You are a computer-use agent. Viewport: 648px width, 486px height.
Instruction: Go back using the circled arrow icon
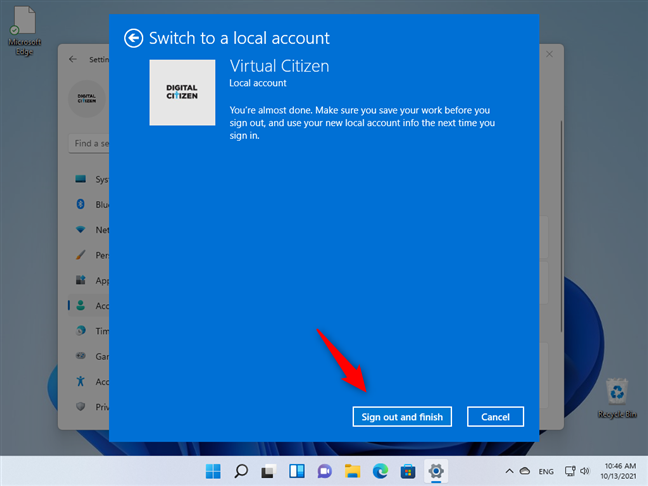click(133, 38)
